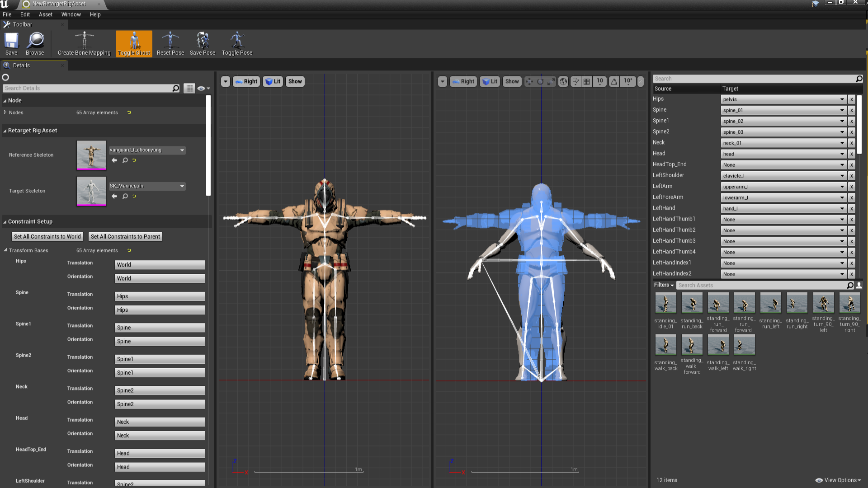This screenshot has height=488, width=868.
Task: Select the Create Bone Mapping tool
Action: tap(84, 43)
